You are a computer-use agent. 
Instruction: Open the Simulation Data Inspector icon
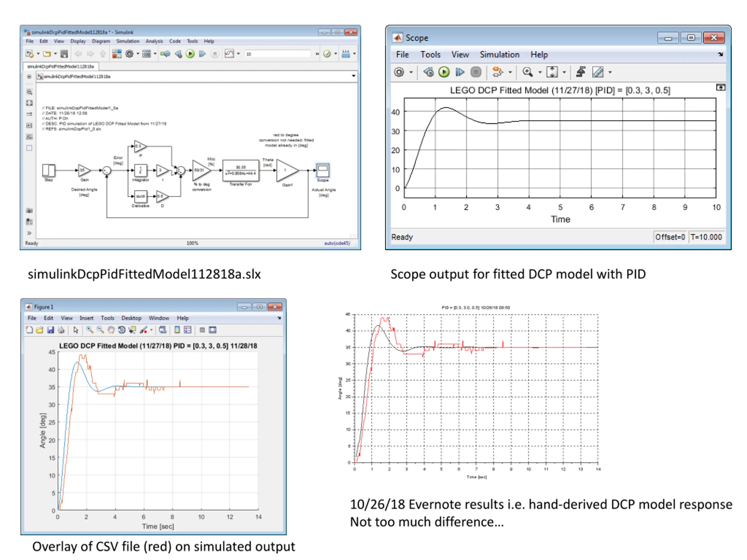point(229,54)
